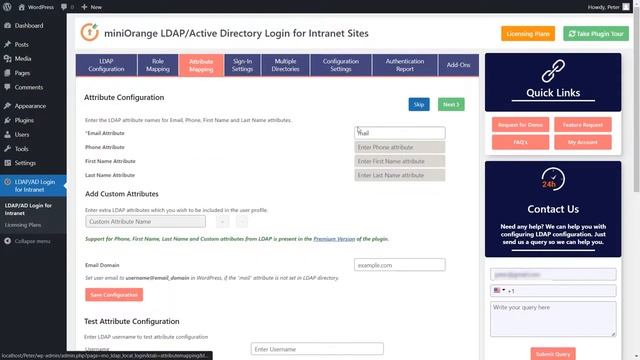
Task: Click the contact email field
Action: click(553, 275)
